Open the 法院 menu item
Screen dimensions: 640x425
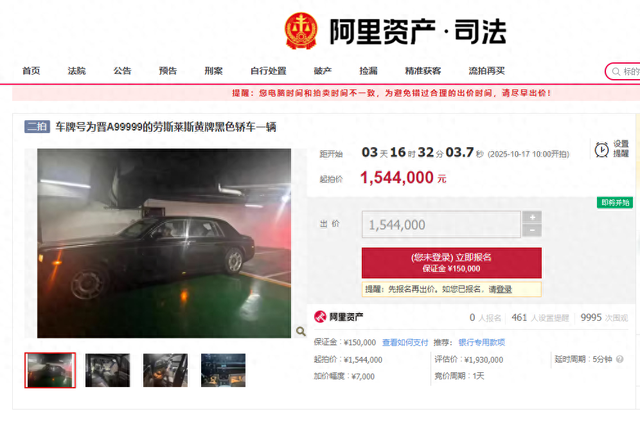[x=77, y=71]
